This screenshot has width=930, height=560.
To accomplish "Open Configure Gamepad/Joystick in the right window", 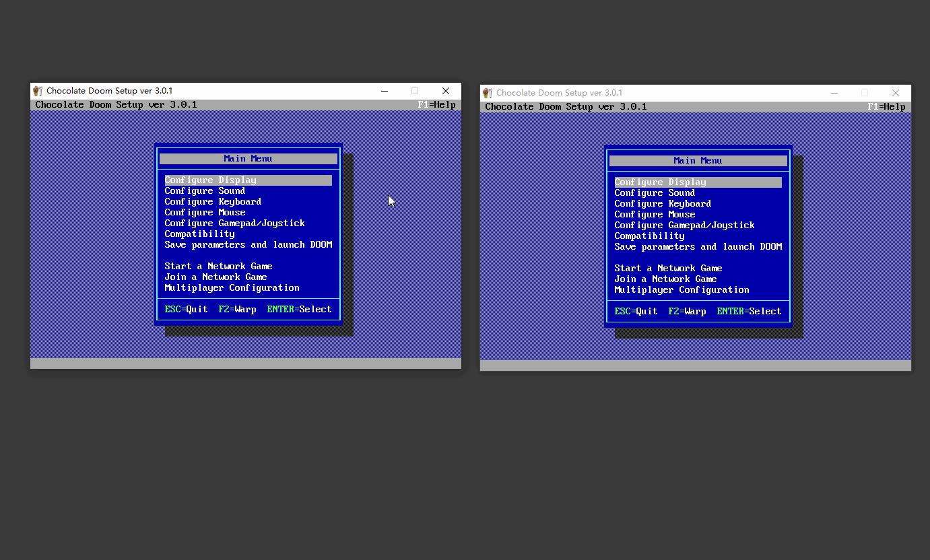I will coord(684,225).
